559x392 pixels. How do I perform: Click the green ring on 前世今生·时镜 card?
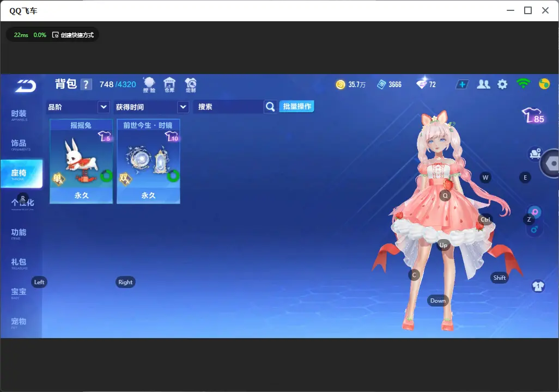tap(173, 176)
